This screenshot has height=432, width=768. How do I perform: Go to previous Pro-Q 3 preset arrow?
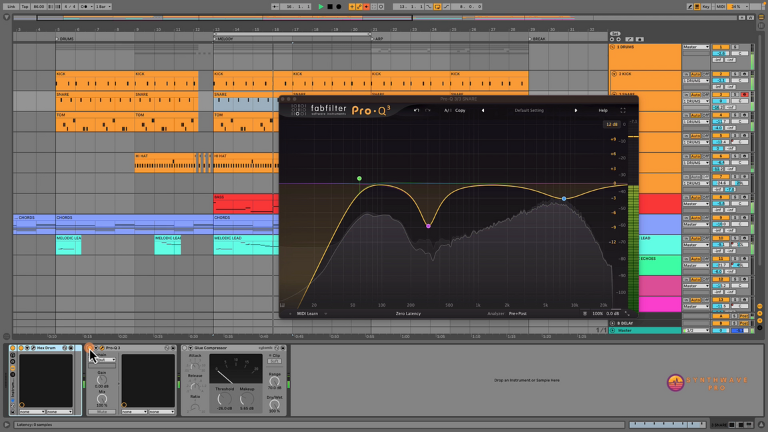pyautogui.click(x=483, y=111)
